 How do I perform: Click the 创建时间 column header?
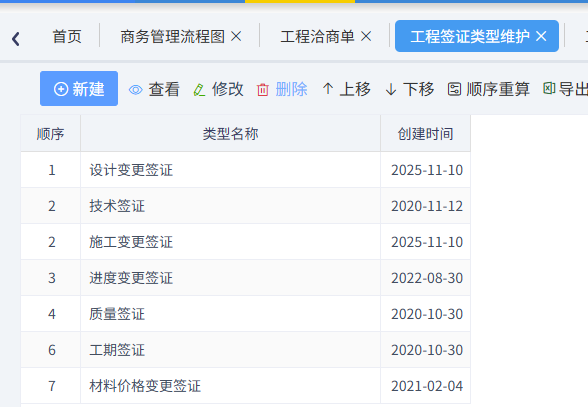point(426,134)
